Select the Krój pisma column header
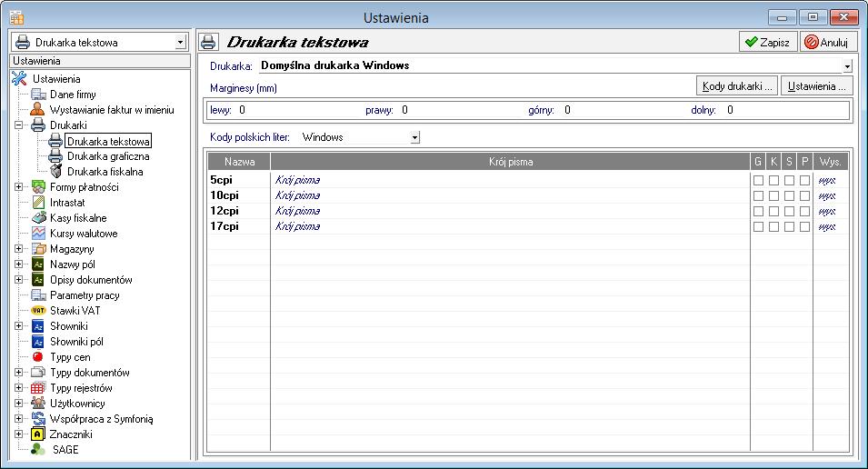Image resolution: width=868 pixels, height=469 pixels. (x=511, y=162)
